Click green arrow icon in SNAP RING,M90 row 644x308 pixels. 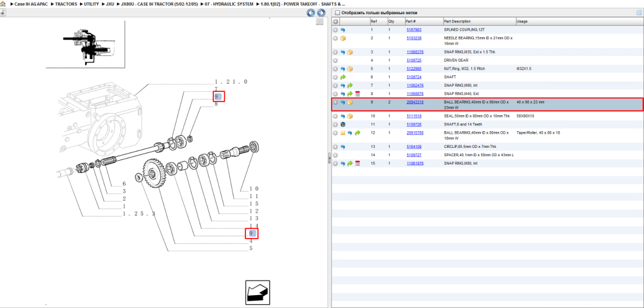point(350,86)
